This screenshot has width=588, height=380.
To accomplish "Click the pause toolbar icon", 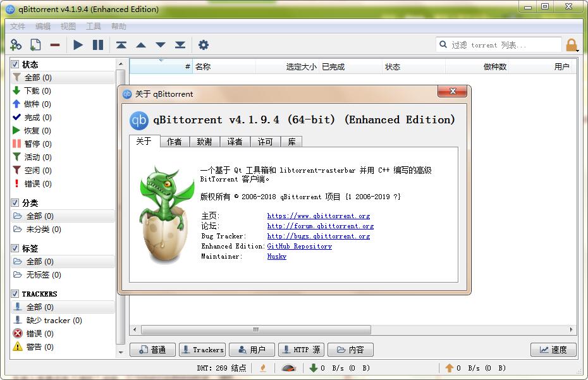I will point(98,44).
